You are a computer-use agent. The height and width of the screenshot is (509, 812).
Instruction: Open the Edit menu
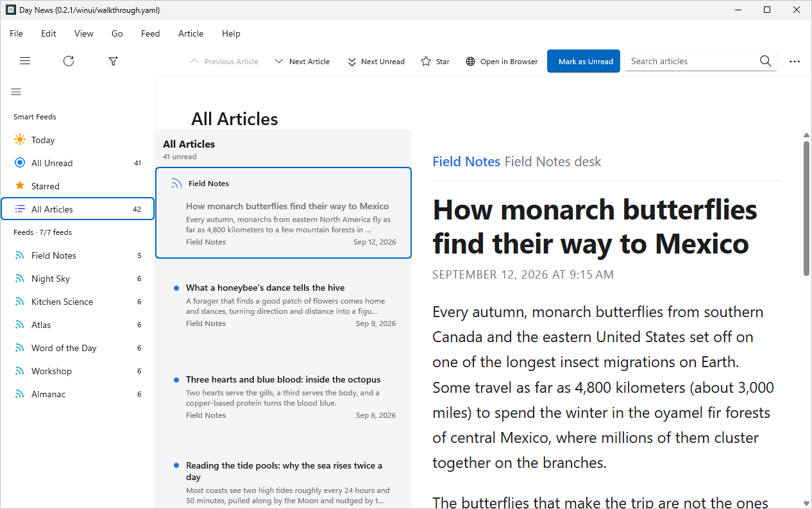[x=49, y=33]
